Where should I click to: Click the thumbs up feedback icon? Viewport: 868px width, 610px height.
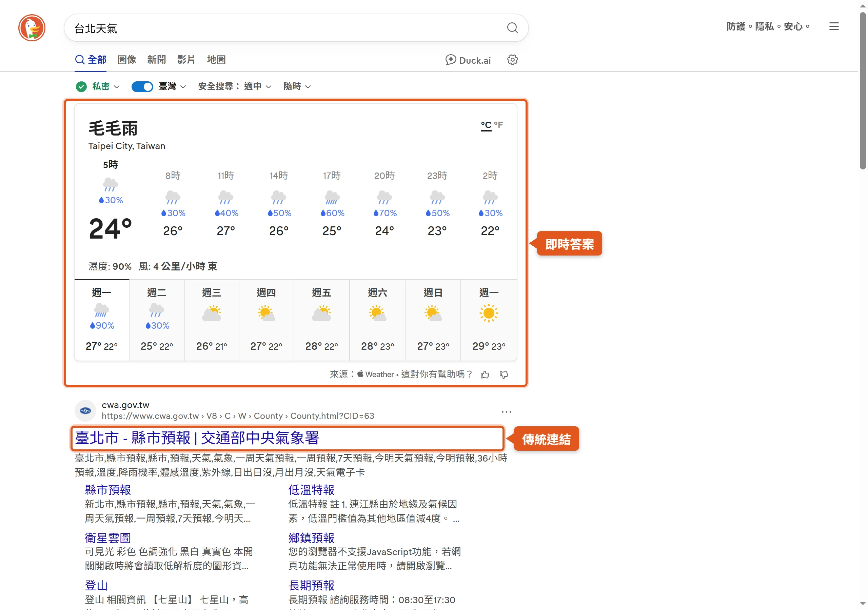[x=485, y=374]
